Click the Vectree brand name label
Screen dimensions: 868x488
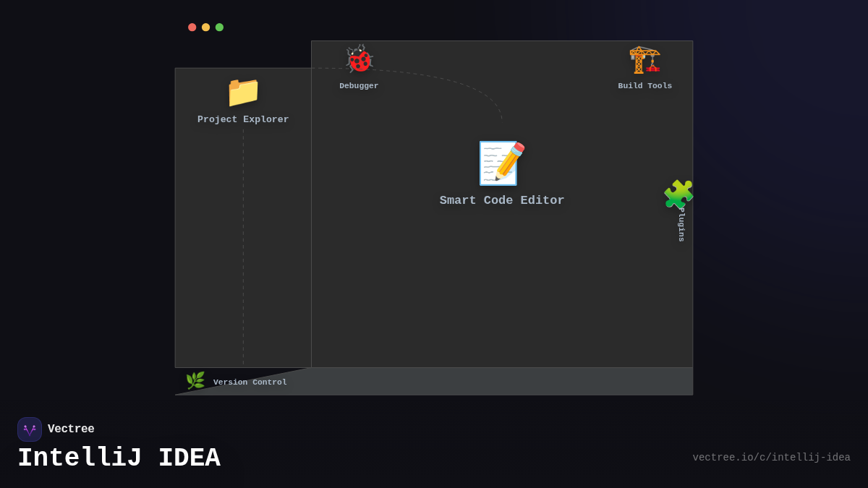click(x=72, y=429)
